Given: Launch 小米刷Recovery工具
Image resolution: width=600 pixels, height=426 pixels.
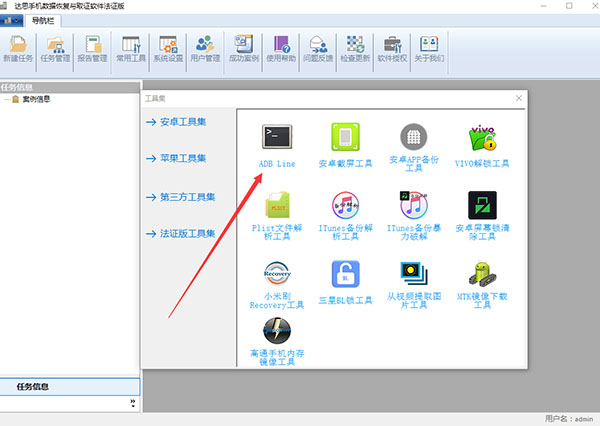Looking at the screenshot, I should pyautogui.click(x=277, y=285).
